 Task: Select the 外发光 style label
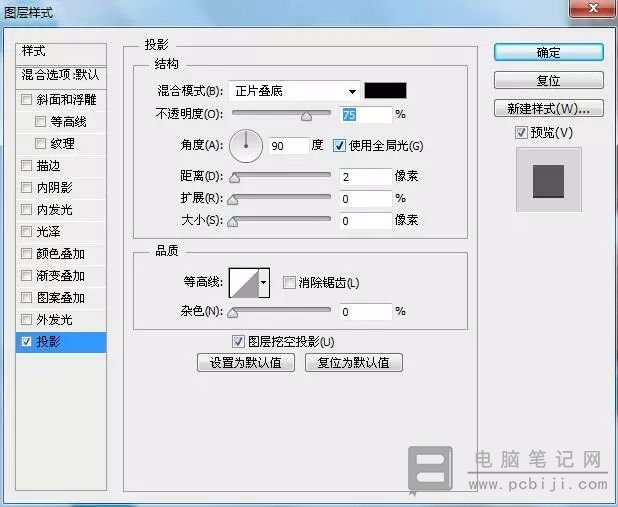point(54,319)
